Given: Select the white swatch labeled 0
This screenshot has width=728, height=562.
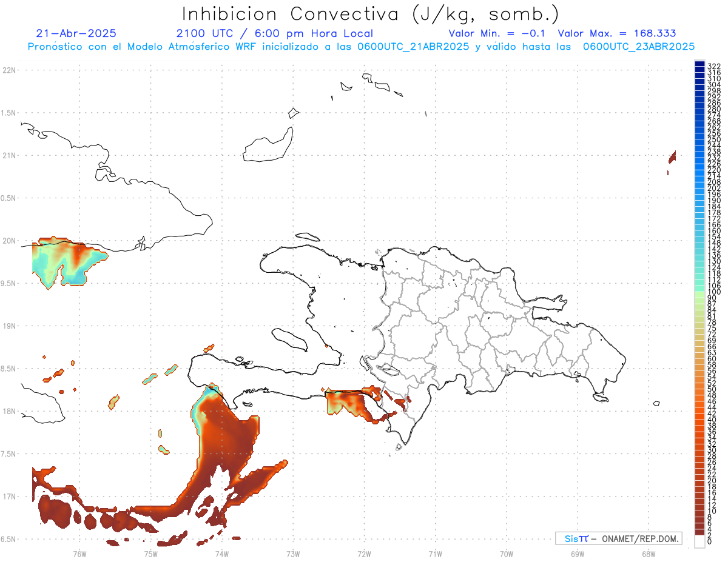Looking at the screenshot, I should [699, 542].
